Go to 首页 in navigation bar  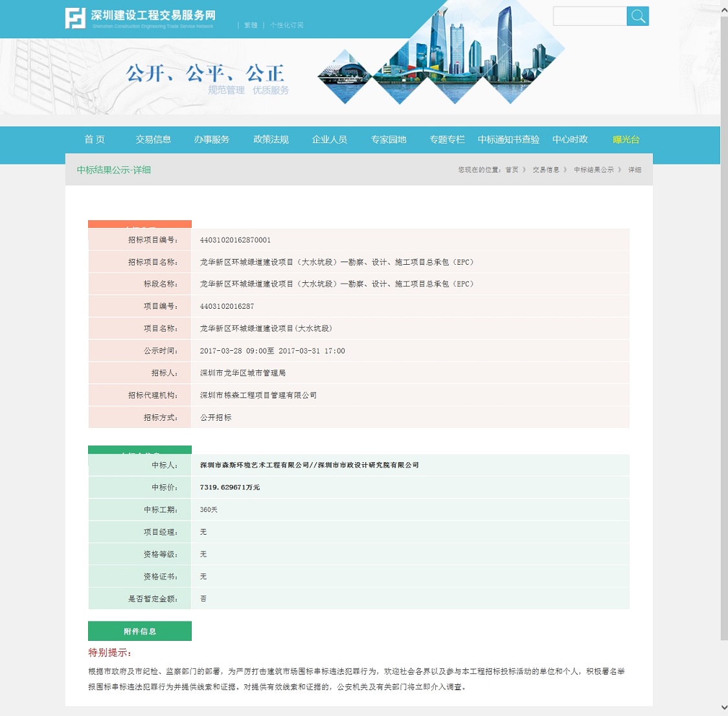click(95, 140)
